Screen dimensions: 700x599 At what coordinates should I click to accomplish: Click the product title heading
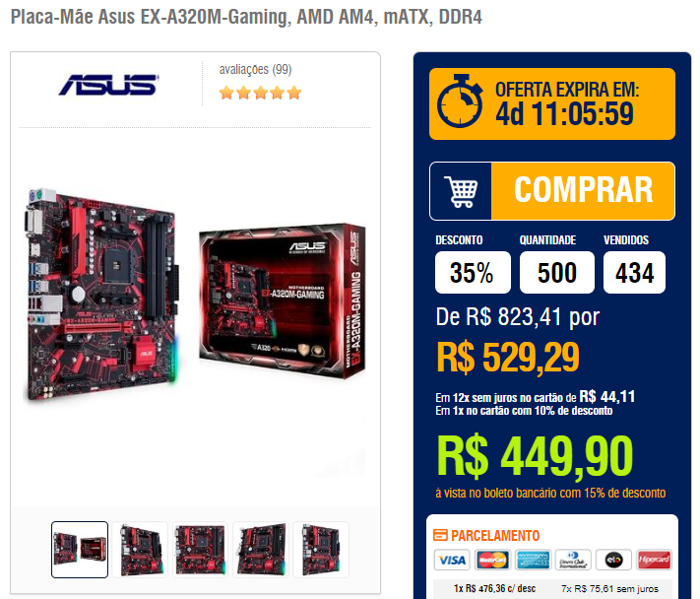(x=246, y=17)
